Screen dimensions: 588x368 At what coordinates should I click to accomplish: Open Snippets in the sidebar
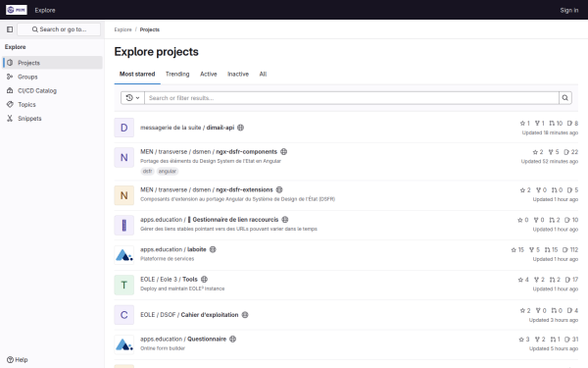[52, 119]
